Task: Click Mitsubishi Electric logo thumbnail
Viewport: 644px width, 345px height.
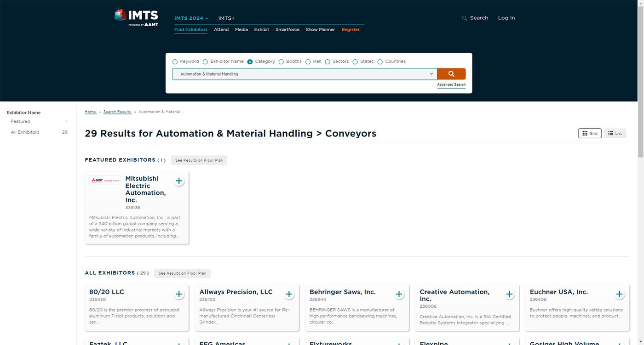Action: pos(105,181)
